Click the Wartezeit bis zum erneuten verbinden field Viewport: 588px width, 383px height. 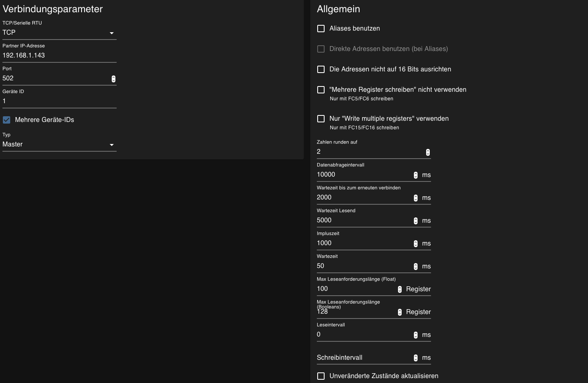[363, 197]
